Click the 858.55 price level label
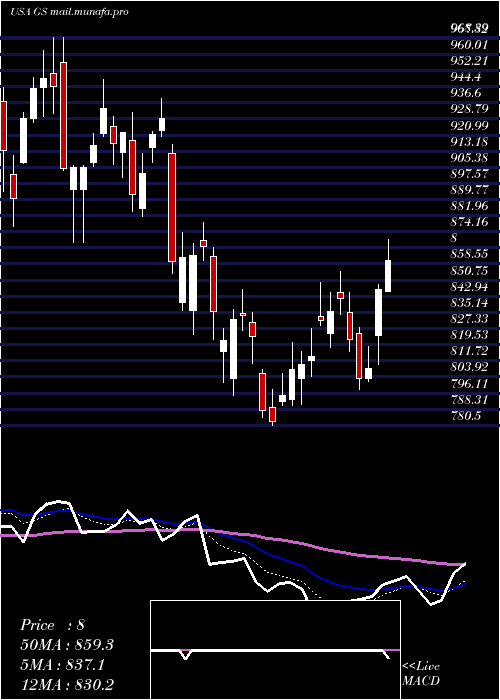Image resolution: width=500 pixels, height=700 pixels. click(469, 254)
